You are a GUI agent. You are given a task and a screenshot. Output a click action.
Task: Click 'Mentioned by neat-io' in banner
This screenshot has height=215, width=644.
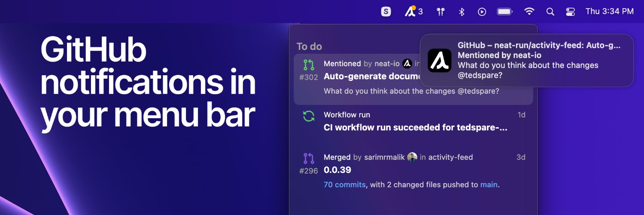pyautogui.click(x=499, y=55)
